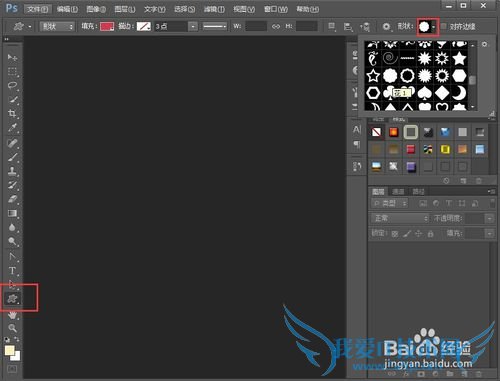Open the 滤镜 menu

coord(214,9)
